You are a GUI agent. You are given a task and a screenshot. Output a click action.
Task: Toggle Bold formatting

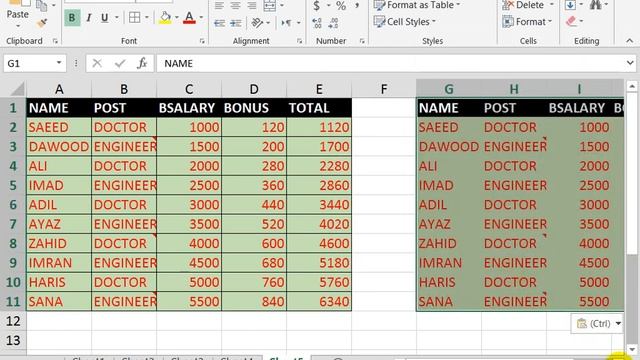point(72,18)
